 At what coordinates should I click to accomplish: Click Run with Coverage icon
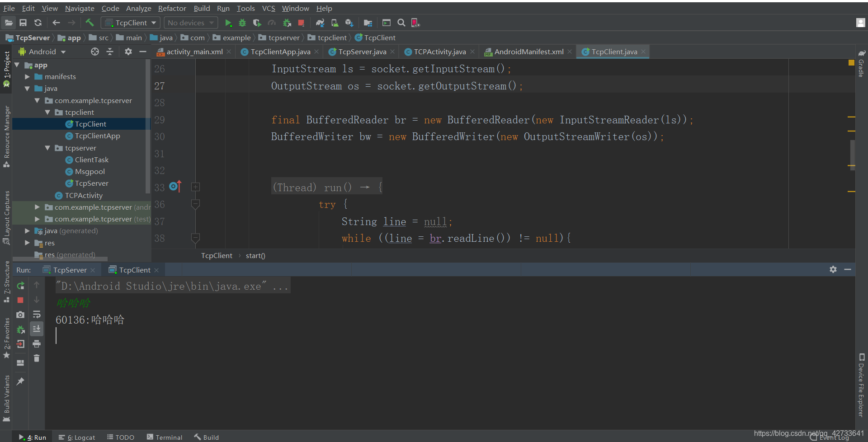[x=257, y=23]
